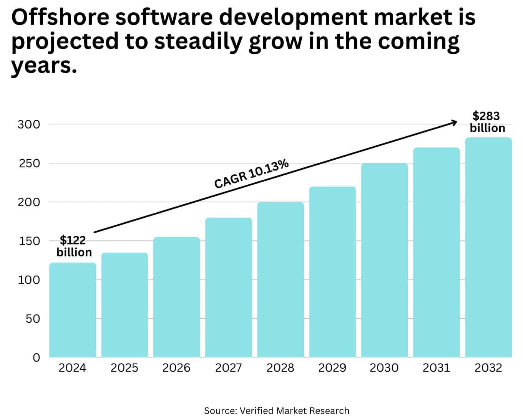This screenshot has width=523, height=420.
Task: Click the y-axis label 250
Action: point(29,163)
